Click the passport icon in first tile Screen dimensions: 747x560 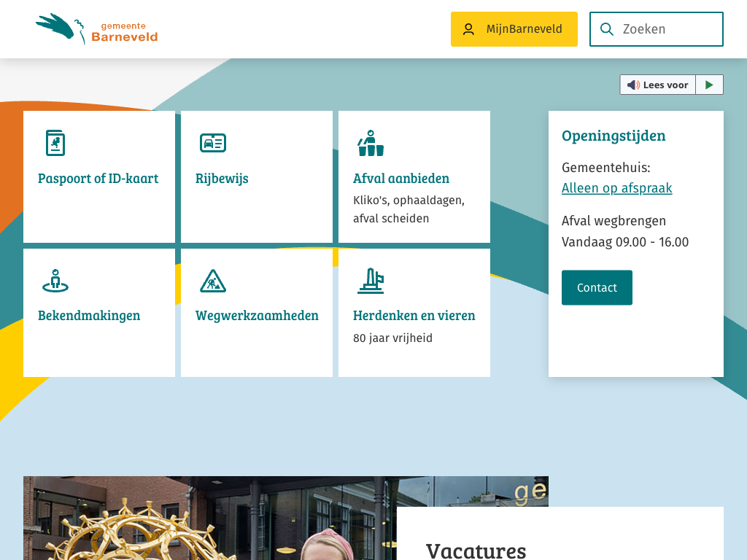[55, 143]
